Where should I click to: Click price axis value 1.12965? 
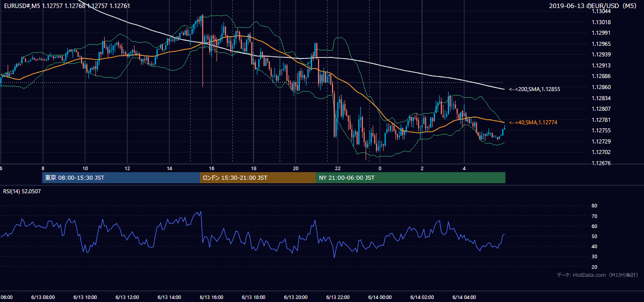pos(601,44)
